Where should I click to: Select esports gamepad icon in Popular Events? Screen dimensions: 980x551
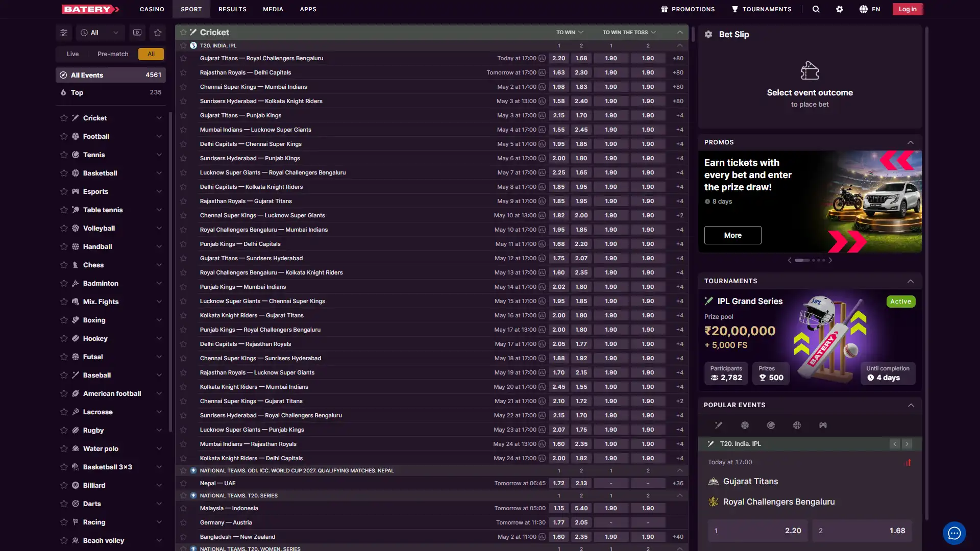click(x=823, y=425)
